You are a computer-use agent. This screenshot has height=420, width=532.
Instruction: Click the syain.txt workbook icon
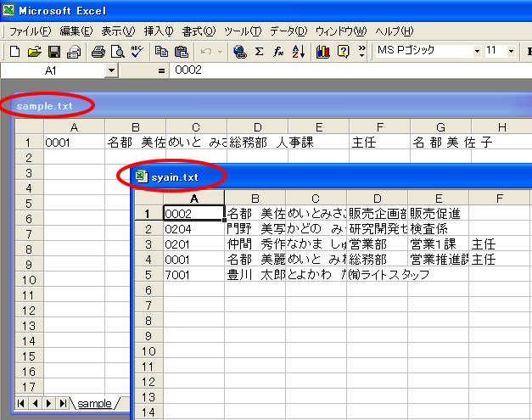click(141, 176)
